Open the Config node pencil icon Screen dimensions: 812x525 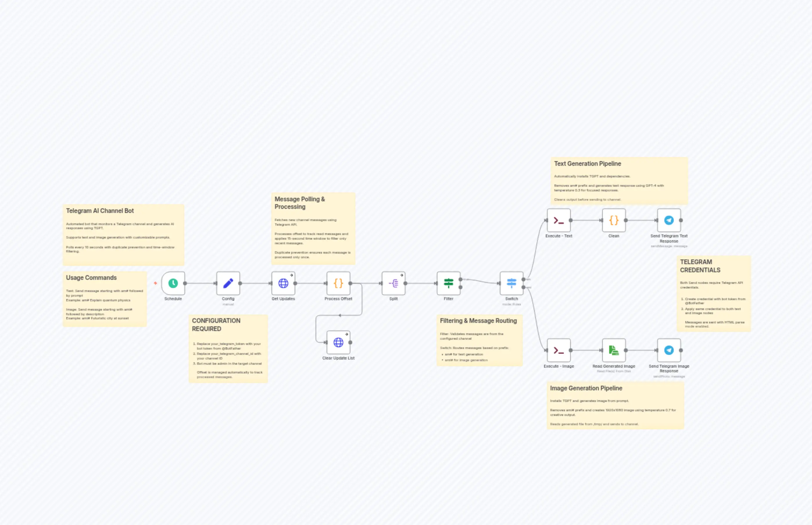pyautogui.click(x=228, y=283)
